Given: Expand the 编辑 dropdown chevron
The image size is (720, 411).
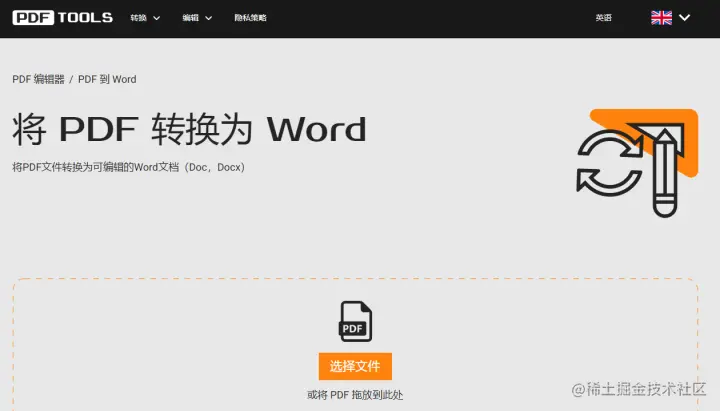Looking at the screenshot, I should coord(208,18).
